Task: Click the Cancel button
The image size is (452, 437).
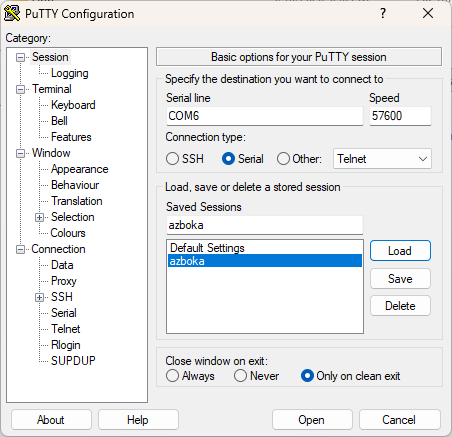Action: 399,420
